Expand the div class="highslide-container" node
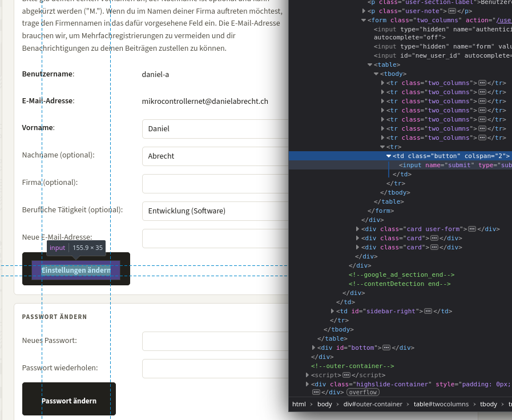Viewport: 512px width, 420px height. tap(307, 385)
